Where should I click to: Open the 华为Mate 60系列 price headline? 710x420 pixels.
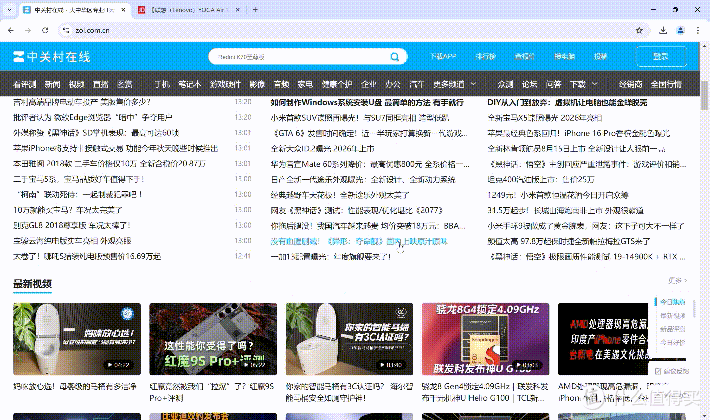point(369,164)
